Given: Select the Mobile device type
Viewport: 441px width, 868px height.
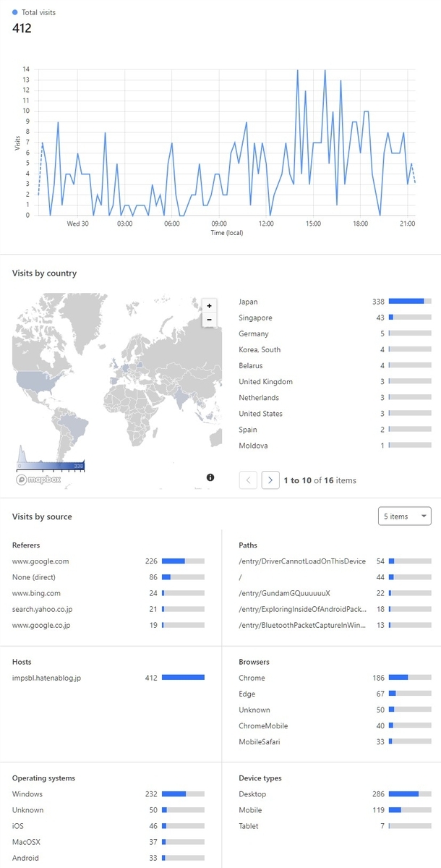Looking at the screenshot, I should (x=335, y=809).
